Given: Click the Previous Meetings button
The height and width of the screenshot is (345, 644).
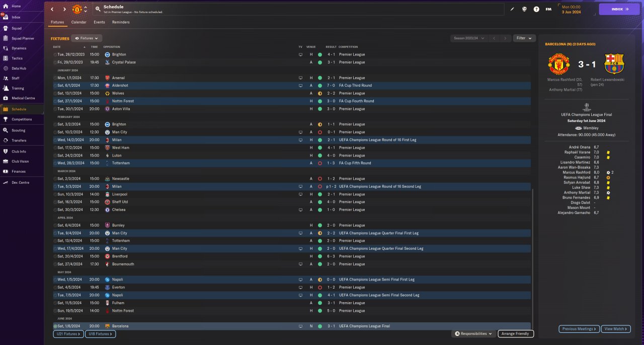Looking at the screenshot, I should click(579, 329).
